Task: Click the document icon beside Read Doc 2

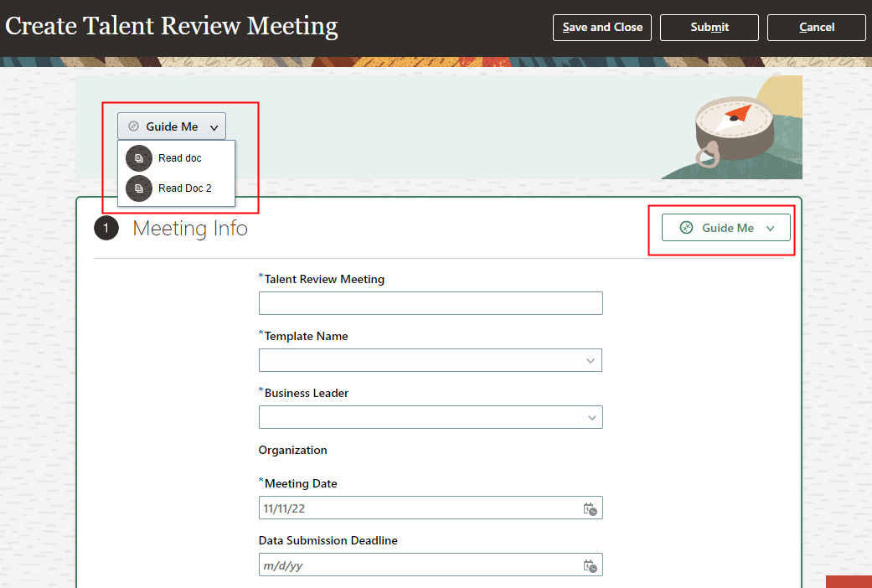Action: click(139, 188)
